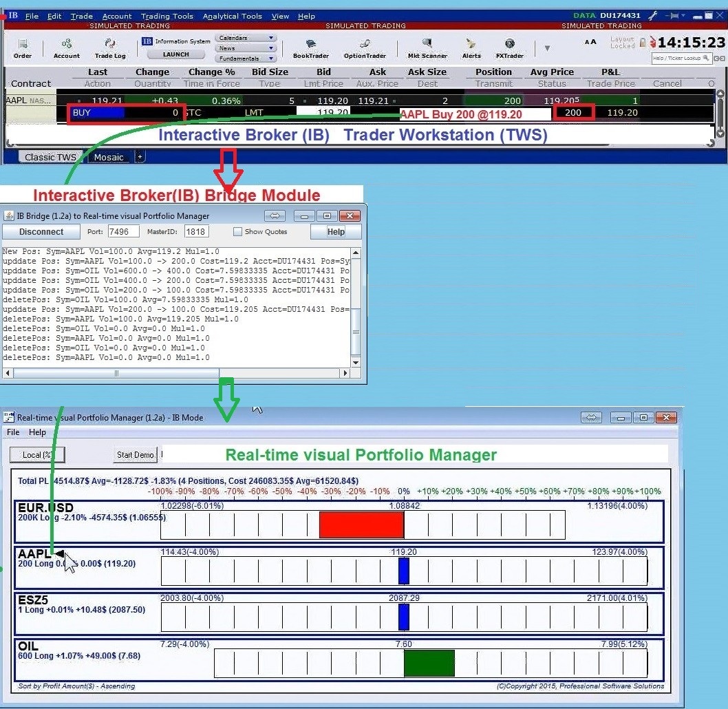
Task: Click the Java icon in IB Bridge title
Action: pos(9,216)
